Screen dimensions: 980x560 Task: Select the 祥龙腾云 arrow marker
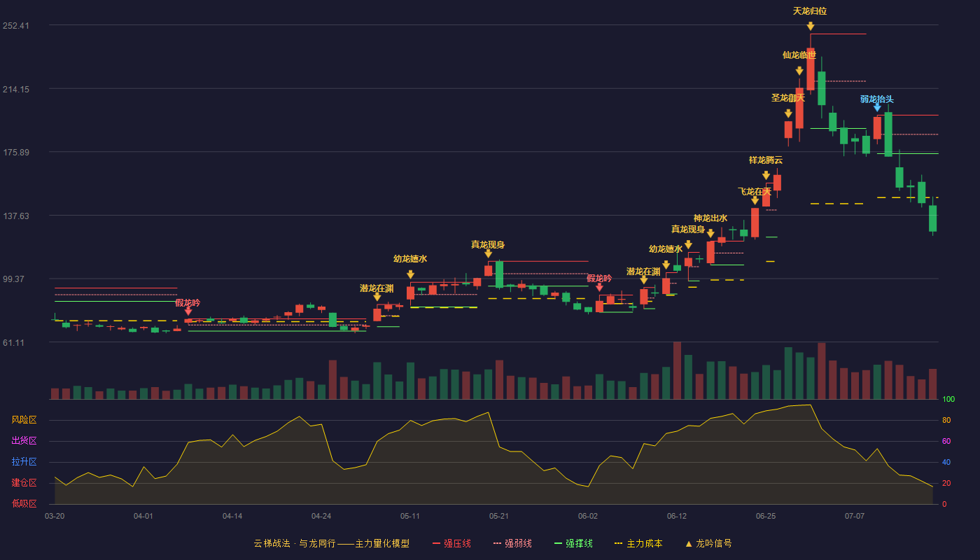click(x=766, y=176)
